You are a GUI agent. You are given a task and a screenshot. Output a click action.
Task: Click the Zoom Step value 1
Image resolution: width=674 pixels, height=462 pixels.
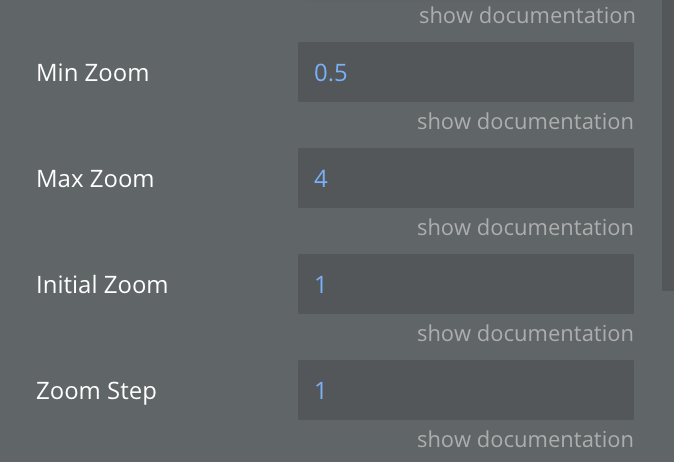(x=321, y=391)
